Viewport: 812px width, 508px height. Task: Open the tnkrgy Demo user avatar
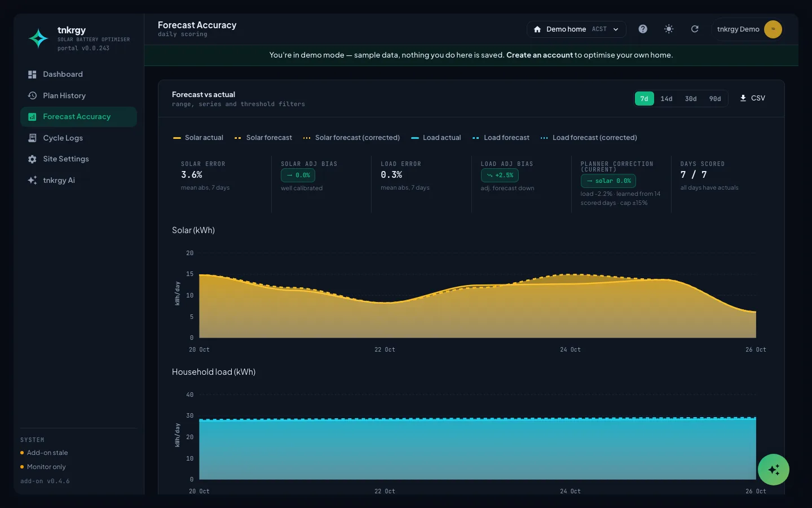click(x=773, y=29)
